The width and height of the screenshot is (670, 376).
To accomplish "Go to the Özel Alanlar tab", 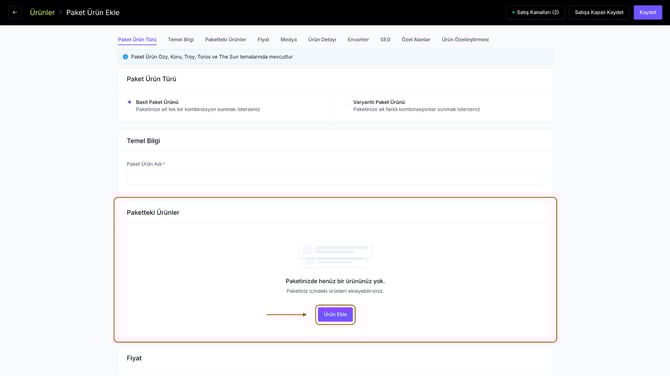I will 416,39.
